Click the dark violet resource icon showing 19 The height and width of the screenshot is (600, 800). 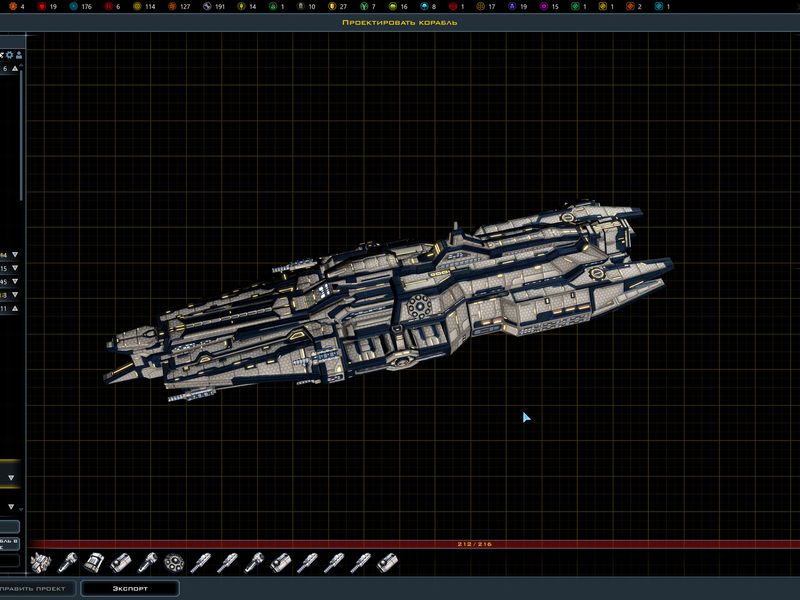[512, 7]
